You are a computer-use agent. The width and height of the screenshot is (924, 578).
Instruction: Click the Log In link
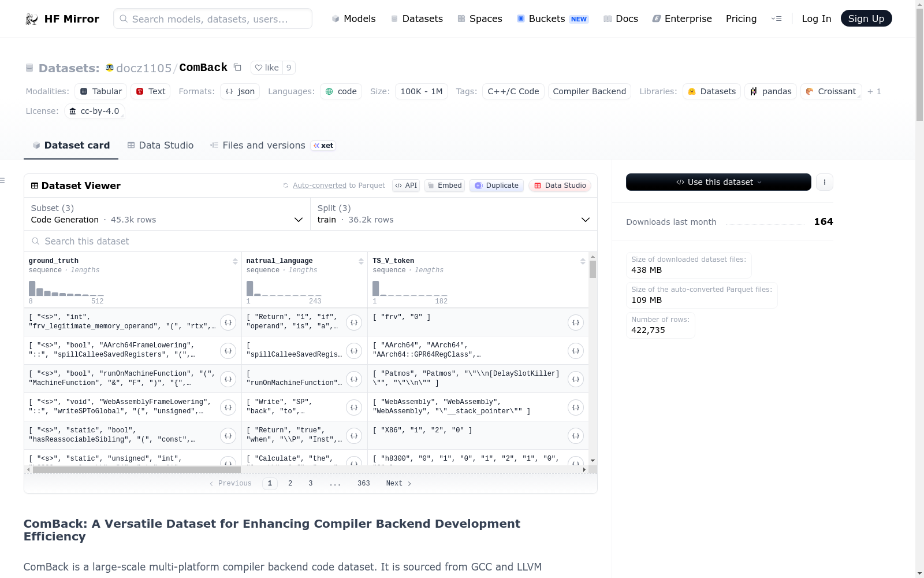(x=817, y=18)
